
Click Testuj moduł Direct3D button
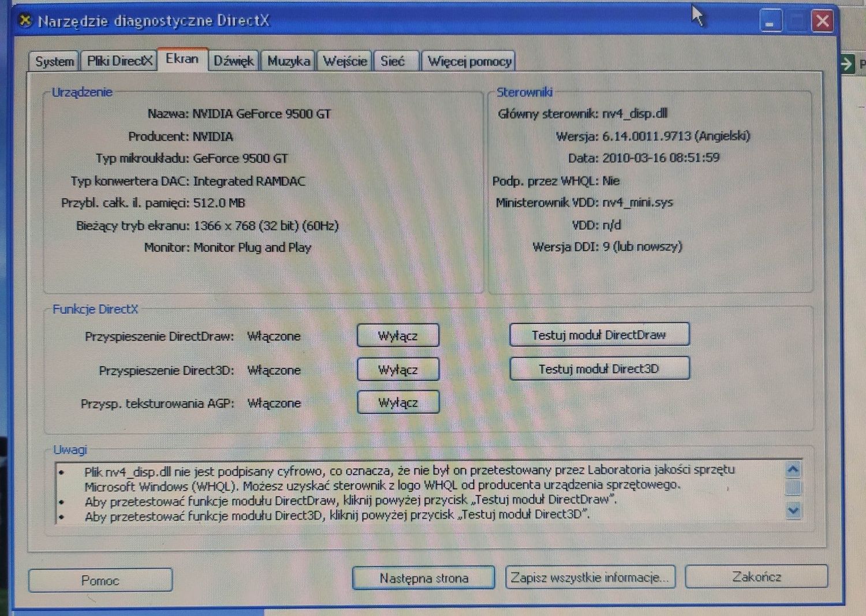599,368
